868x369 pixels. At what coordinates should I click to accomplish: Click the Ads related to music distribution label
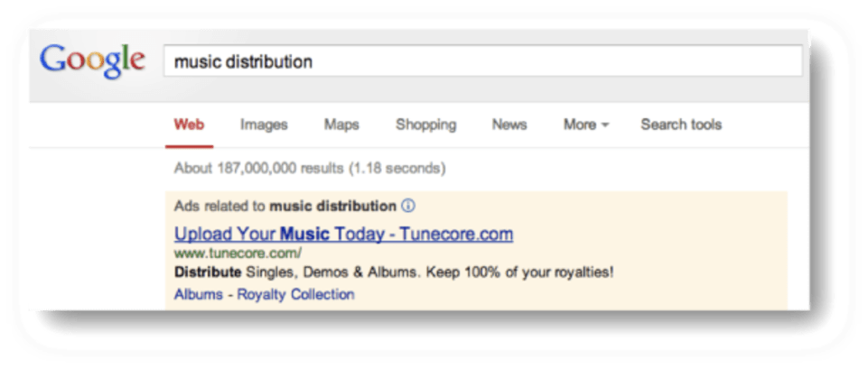285,207
